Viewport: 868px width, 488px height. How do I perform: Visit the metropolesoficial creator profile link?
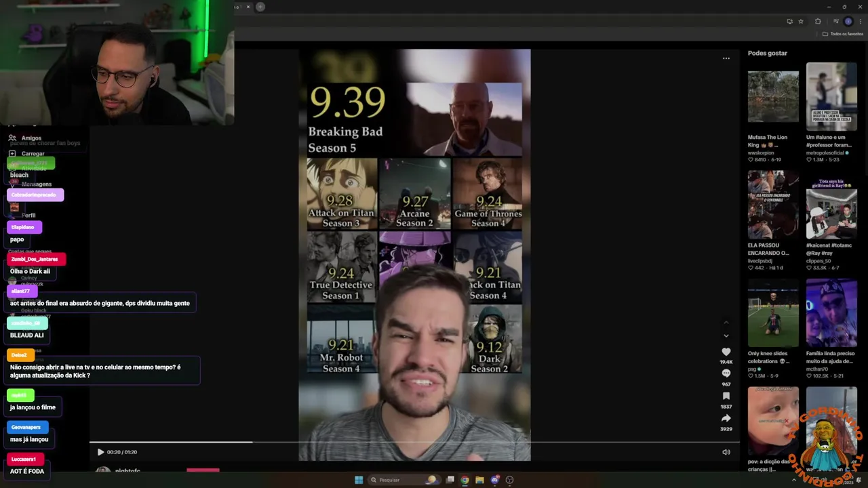click(827, 152)
